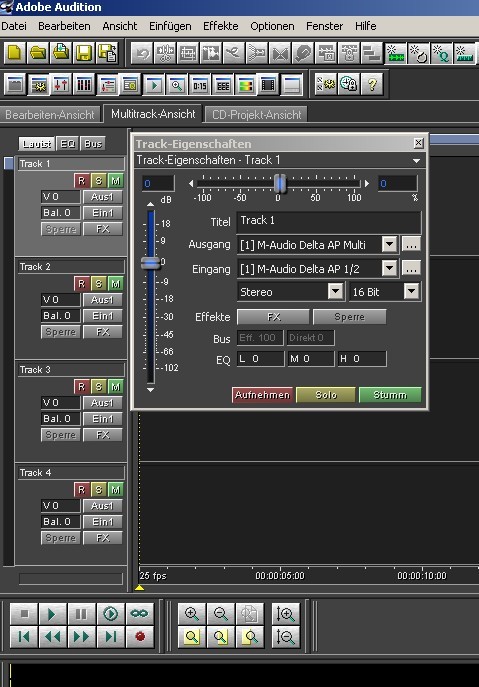Click the 0:15 time display toolbar icon
479x687 pixels.
[200, 84]
